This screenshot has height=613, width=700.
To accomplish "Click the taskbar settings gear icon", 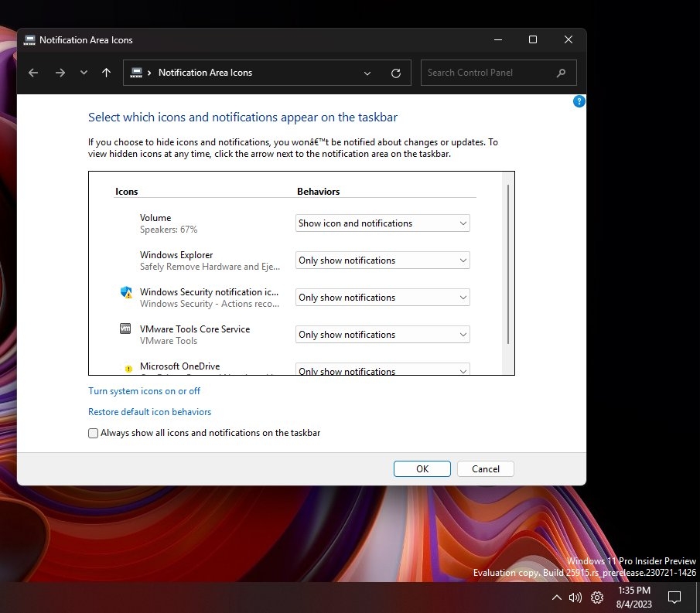I will coord(597,598).
